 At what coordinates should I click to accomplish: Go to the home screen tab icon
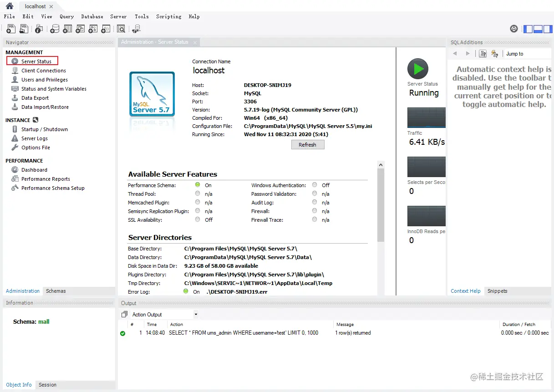coord(9,6)
